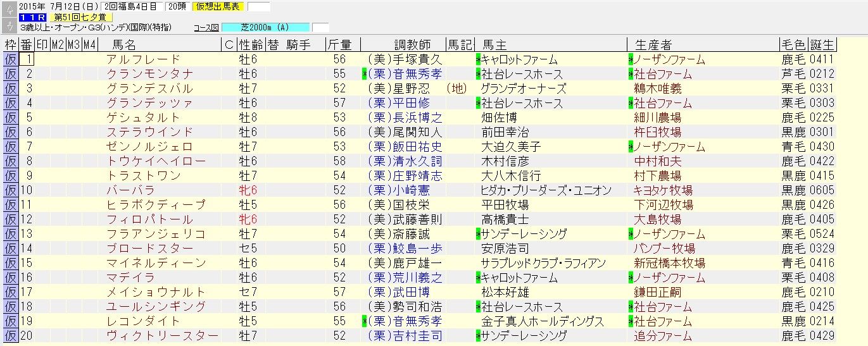Open horse レコンダイト

coord(143,321)
